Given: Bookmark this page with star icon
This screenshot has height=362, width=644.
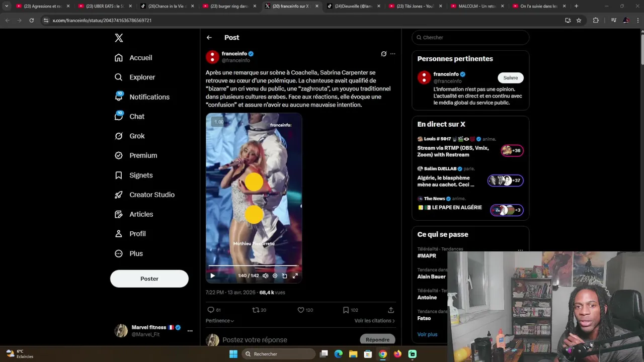Looking at the screenshot, I should 579,20.
